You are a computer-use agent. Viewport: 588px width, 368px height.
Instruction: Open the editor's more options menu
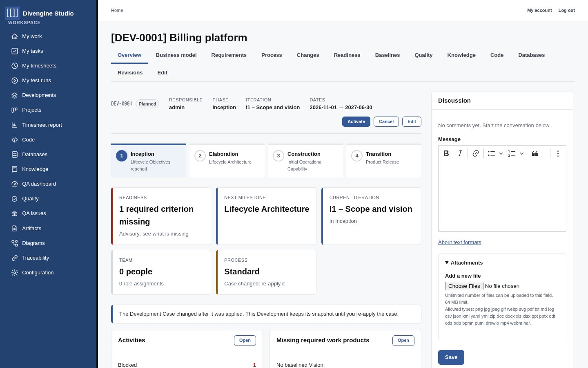[x=558, y=153]
